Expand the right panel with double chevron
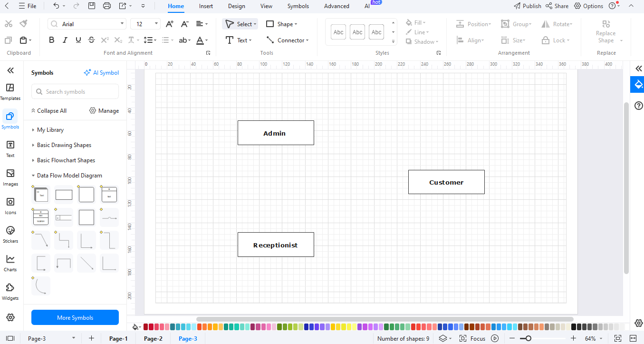644x344 pixels. (x=639, y=69)
